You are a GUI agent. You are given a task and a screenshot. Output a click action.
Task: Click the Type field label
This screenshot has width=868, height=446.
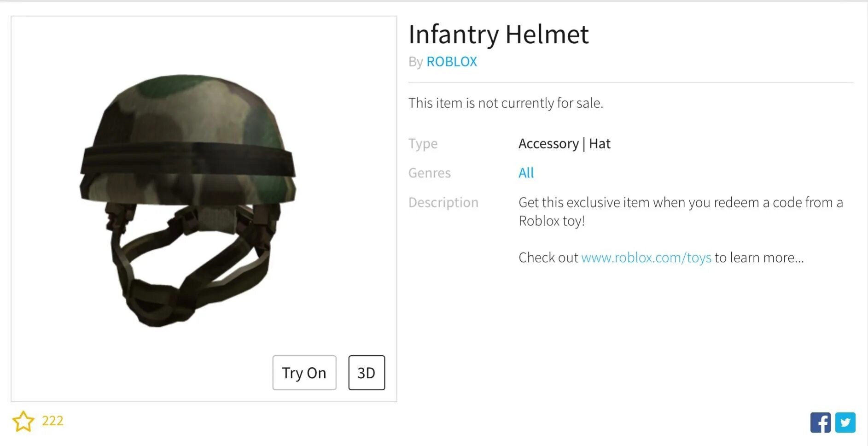pyautogui.click(x=423, y=144)
